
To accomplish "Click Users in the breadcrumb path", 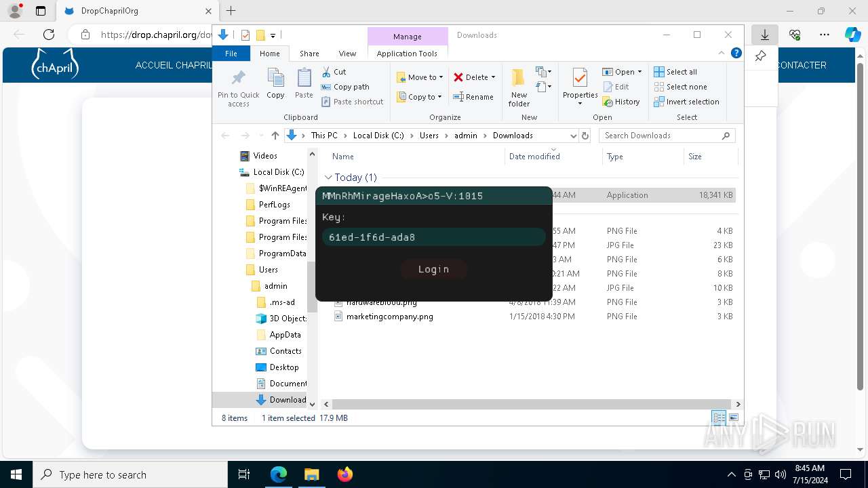I will click(x=429, y=136).
